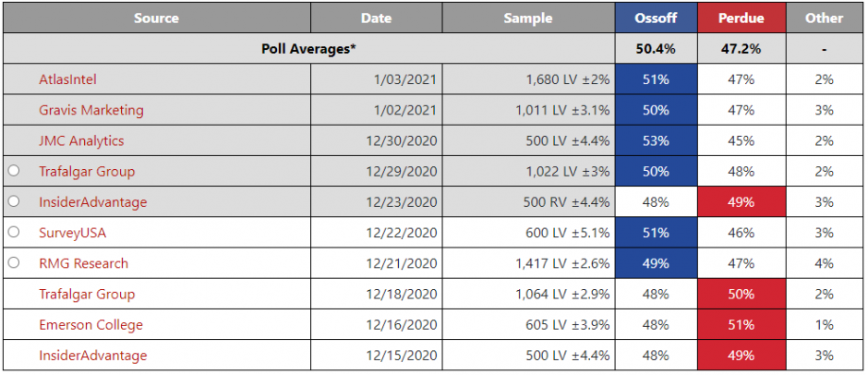Screen dimensions: 868x375
Task: Open the RMG Research poll link
Action: 83,263
